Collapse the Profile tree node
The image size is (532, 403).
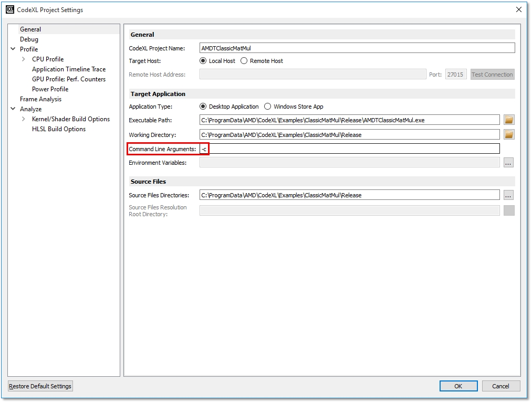[x=13, y=49]
